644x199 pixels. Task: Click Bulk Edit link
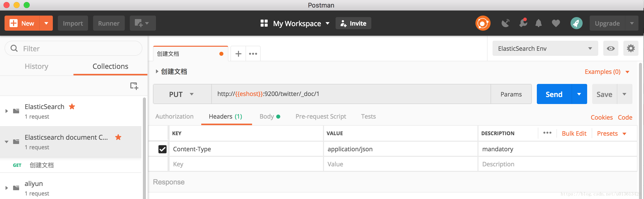[574, 133]
